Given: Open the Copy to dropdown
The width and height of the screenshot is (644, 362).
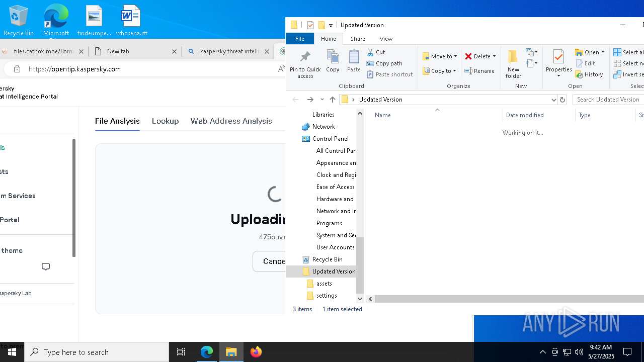Looking at the screenshot, I should point(439,71).
